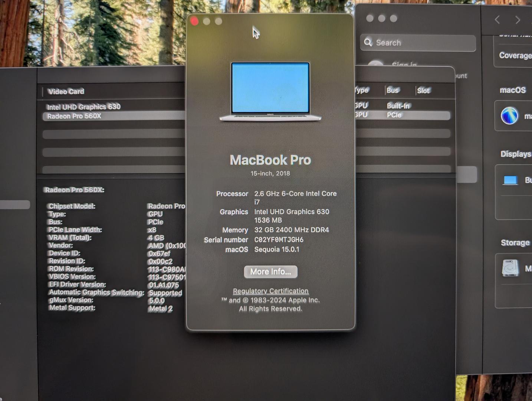
Task: Sort by the Slot column header
Action: coord(423,91)
